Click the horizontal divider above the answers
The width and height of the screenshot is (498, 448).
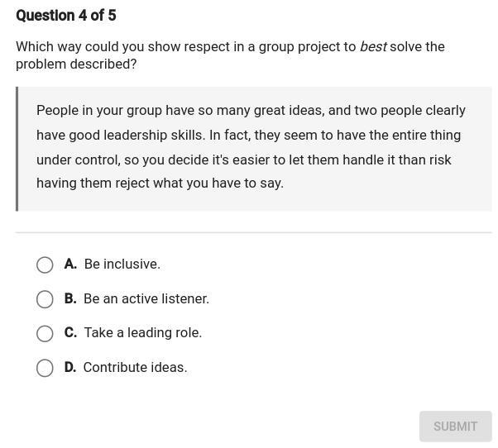click(253, 232)
